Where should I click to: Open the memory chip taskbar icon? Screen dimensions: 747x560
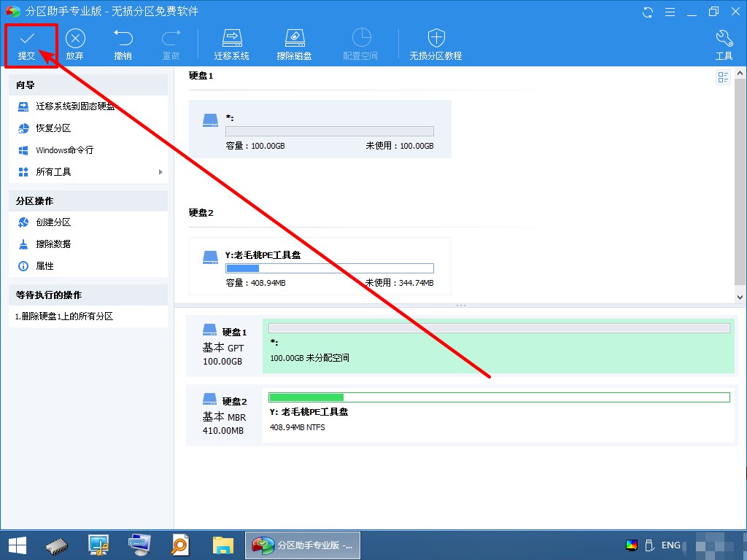point(57,545)
